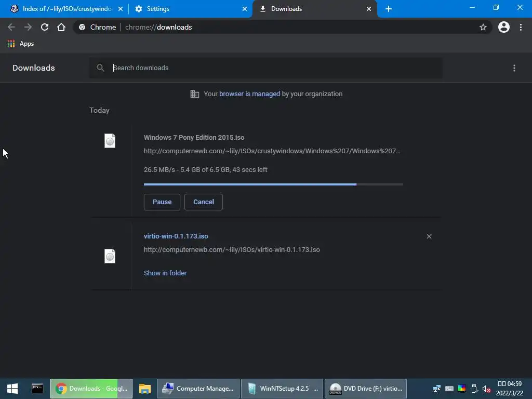Click the magnifier icon in search downloads
The image size is (532, 399).
[x=100, y=68]
